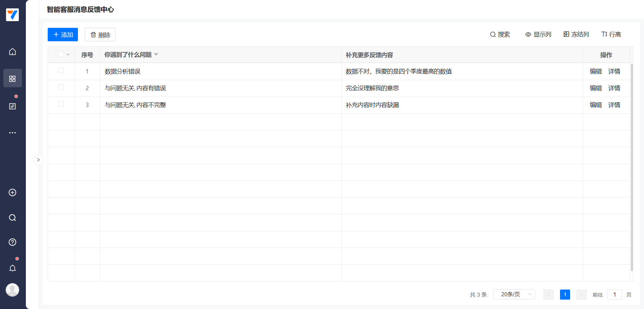Click the go-to page number input field

click(x=614, y=295)
